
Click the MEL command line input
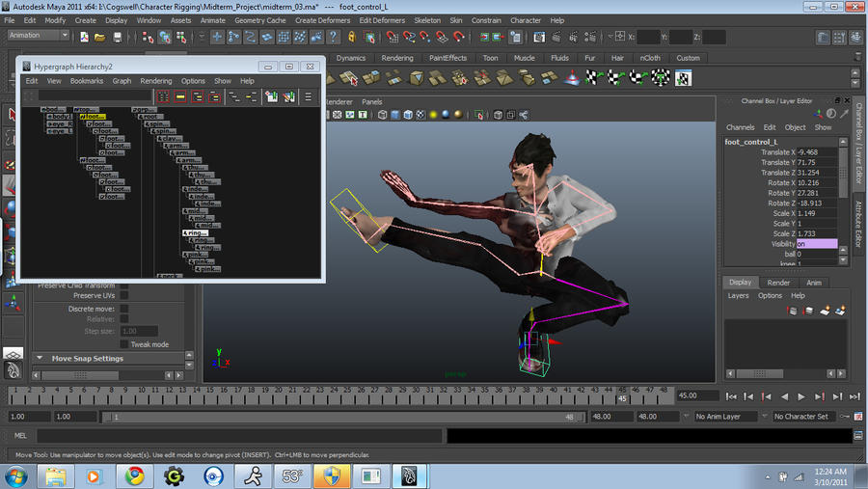pyautogui.click(x=239, y=436)
